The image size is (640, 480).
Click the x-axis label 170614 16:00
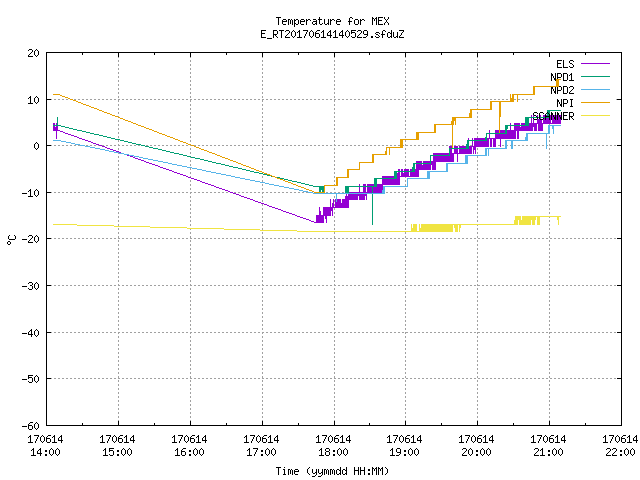coord(189,446)
